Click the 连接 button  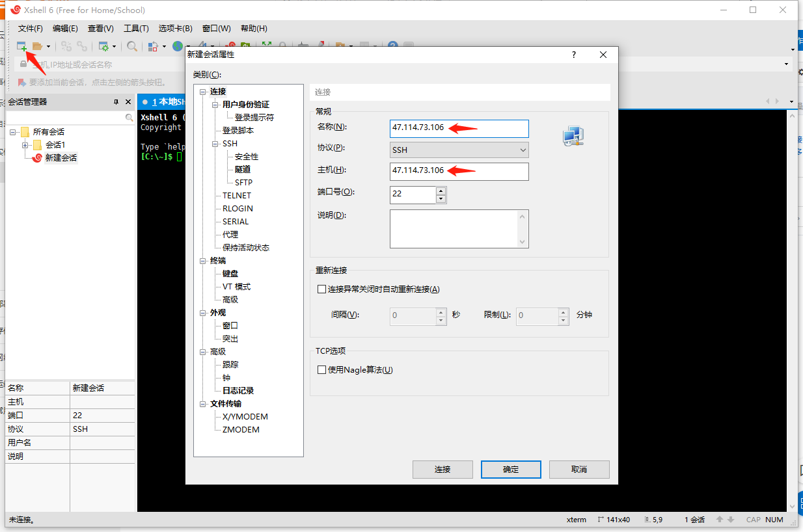[x=442, y=470]
